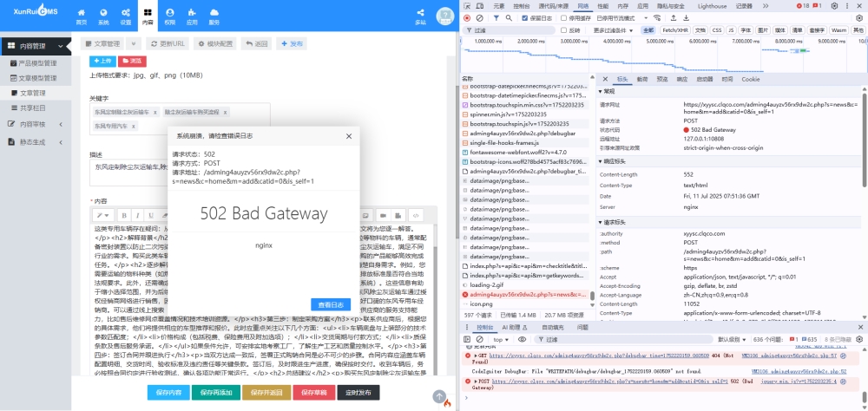Toggle 反转 checkbox
Screen dimensions: 868x411
pos(563,30)
